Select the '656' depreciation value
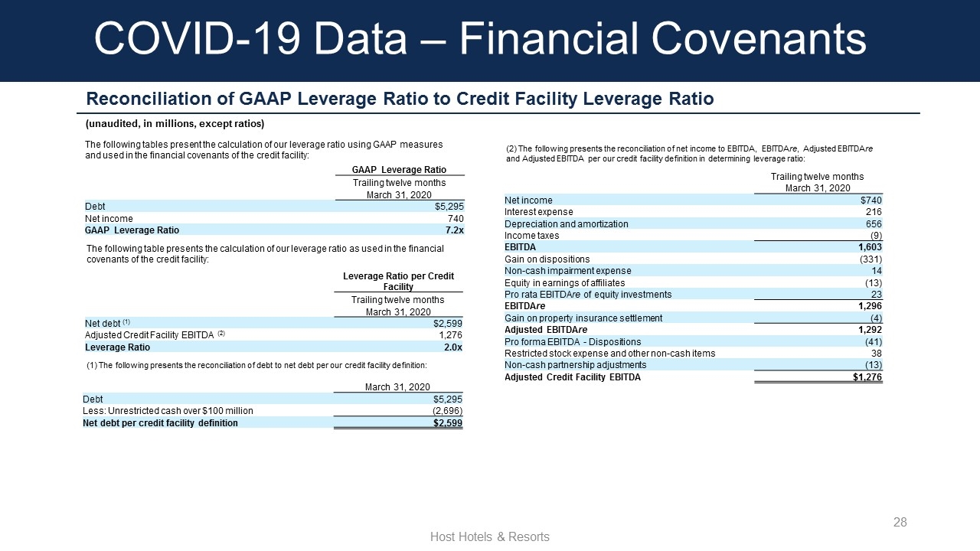980x551 pixels. coord(874,223)
